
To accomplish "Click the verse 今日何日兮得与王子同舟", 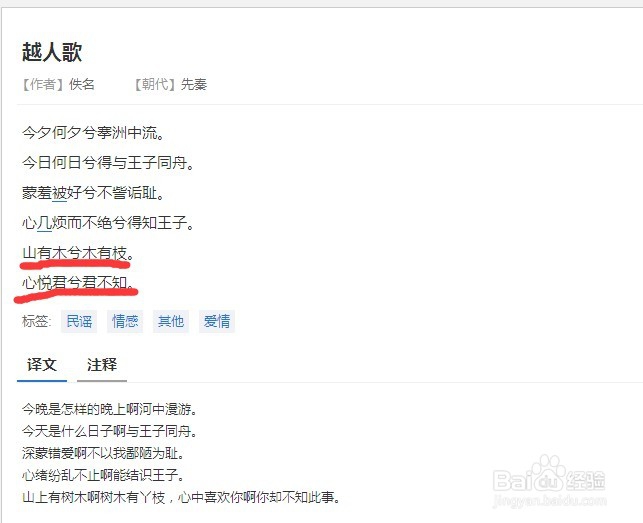I will [x=108, y=163].
